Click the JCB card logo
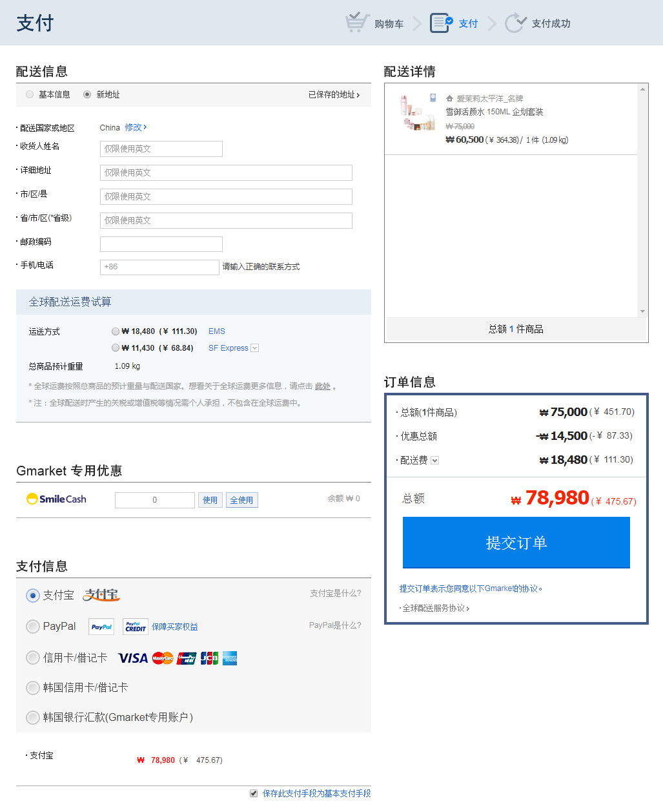Screen dimensions: 663x812 click(x=209, y=658)
